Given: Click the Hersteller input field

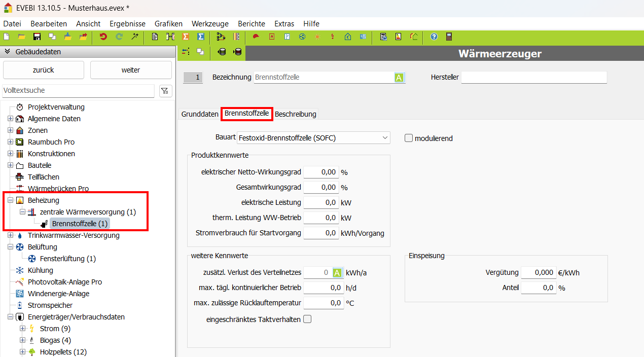Looking at the screenshot, I should point(533,78).
